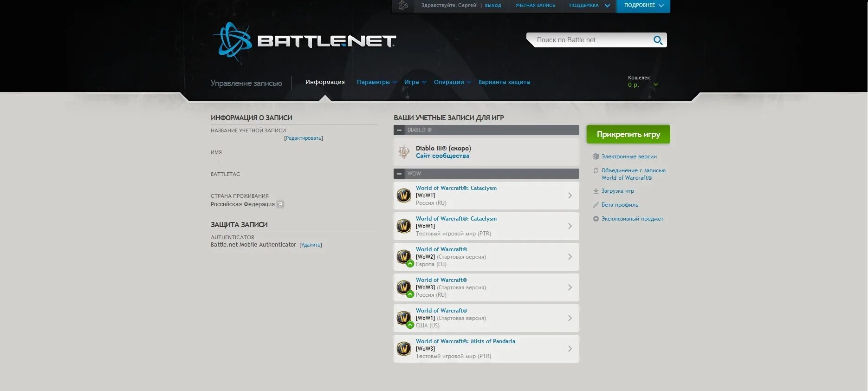Click WoW icon of WoW2 Европа (EU) account
Viewport: 868px width, 391px height.
(404, 256)
